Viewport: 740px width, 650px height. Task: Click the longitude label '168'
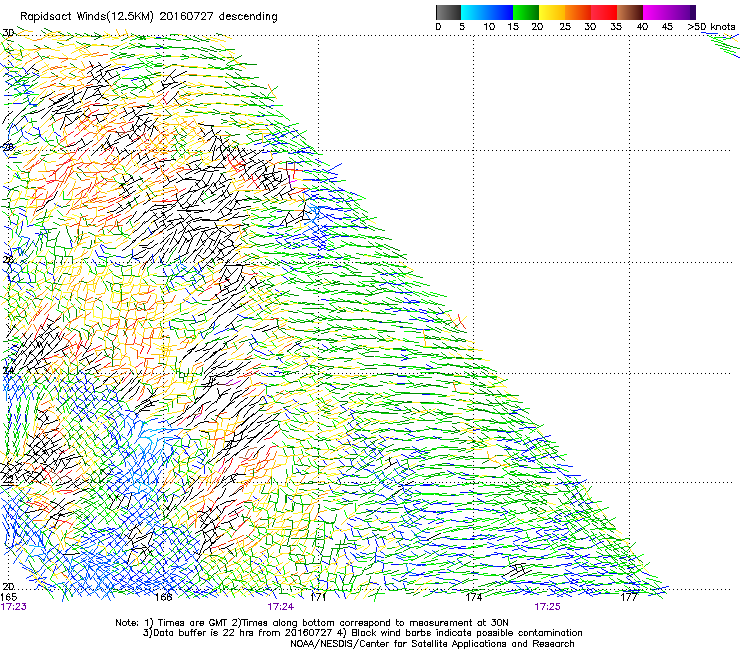point(164,597)
